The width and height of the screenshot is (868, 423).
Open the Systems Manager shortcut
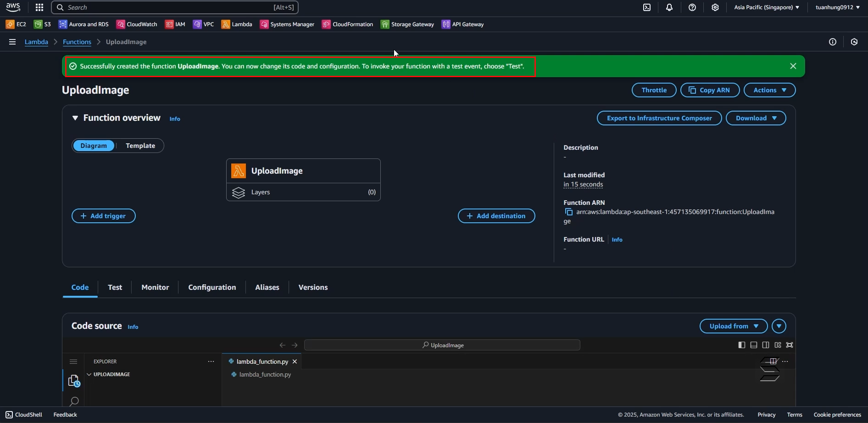coord(287,24)
